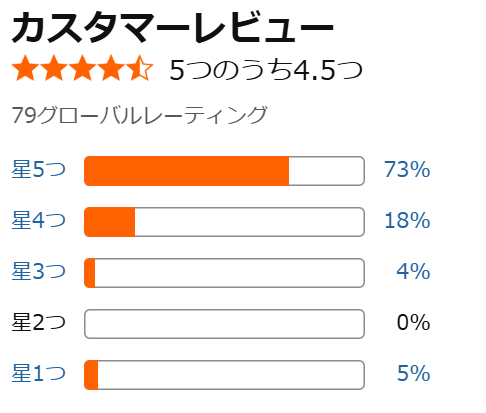Open the 星4つ reviews link
Screen dimensions: 486x413
tap(39, 220)
